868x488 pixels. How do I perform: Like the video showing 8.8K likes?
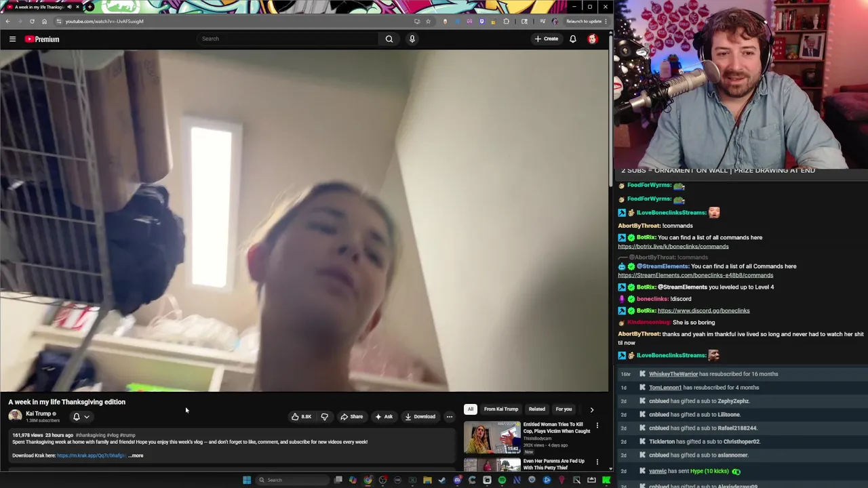[x=301, y=417]
